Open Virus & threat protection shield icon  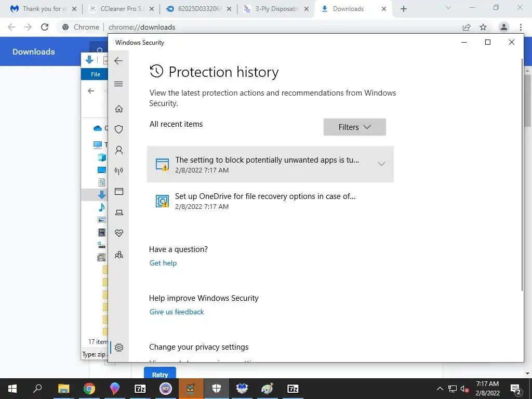coord(119,129)
